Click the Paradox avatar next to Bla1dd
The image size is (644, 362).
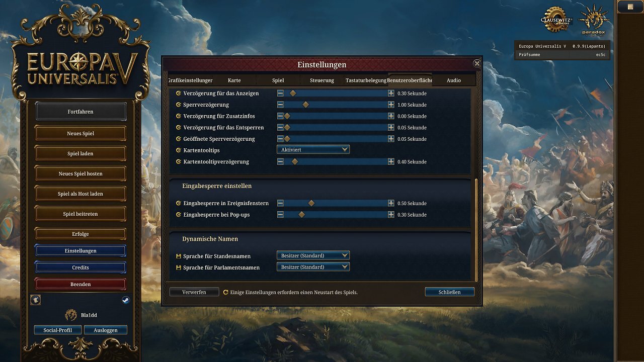[71, 315]
